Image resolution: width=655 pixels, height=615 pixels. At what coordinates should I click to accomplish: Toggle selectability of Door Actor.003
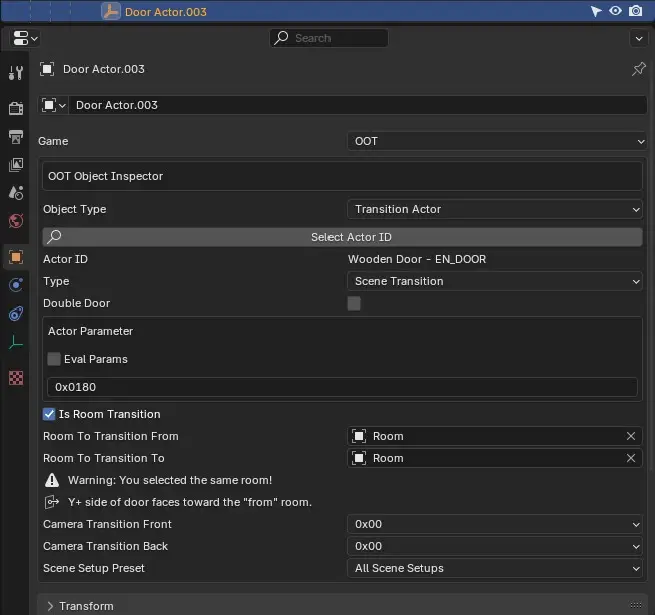596,11
